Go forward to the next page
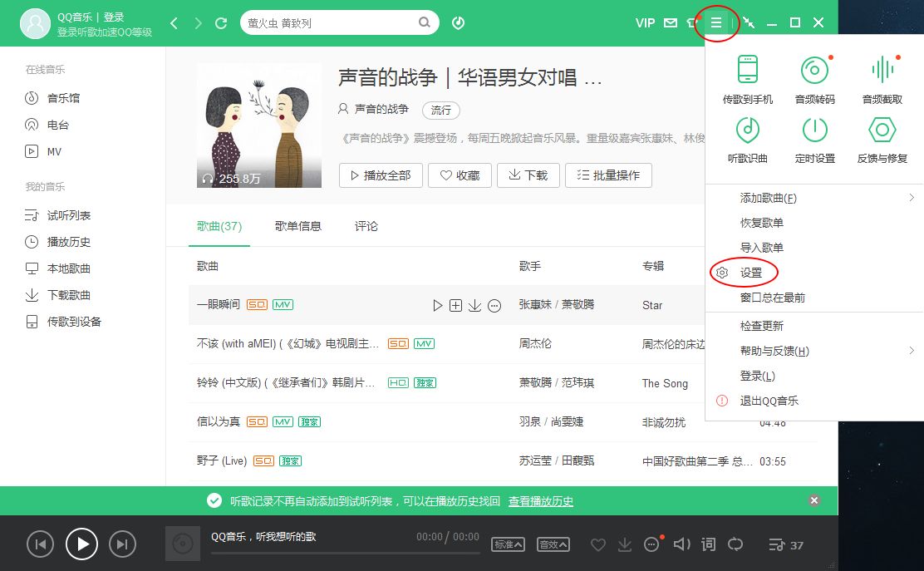Screen dimensions: 924x571 coord(198,23)
